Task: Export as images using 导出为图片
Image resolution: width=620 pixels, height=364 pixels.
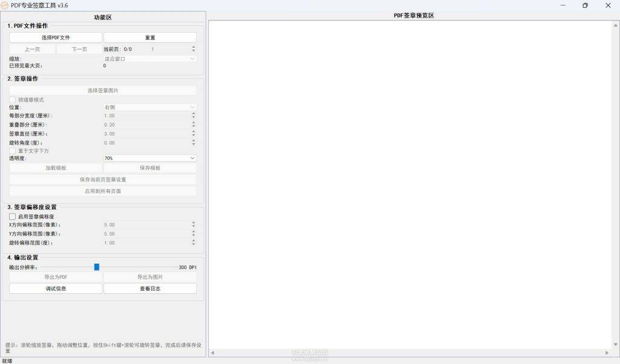Action: [x=149, y=276]
